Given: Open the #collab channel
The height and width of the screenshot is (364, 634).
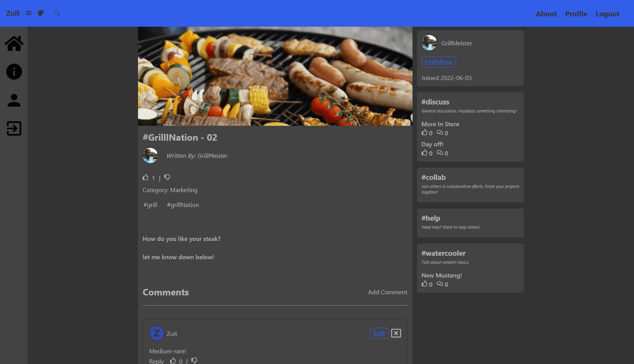Looking at the screenshot, I should 433,177.
